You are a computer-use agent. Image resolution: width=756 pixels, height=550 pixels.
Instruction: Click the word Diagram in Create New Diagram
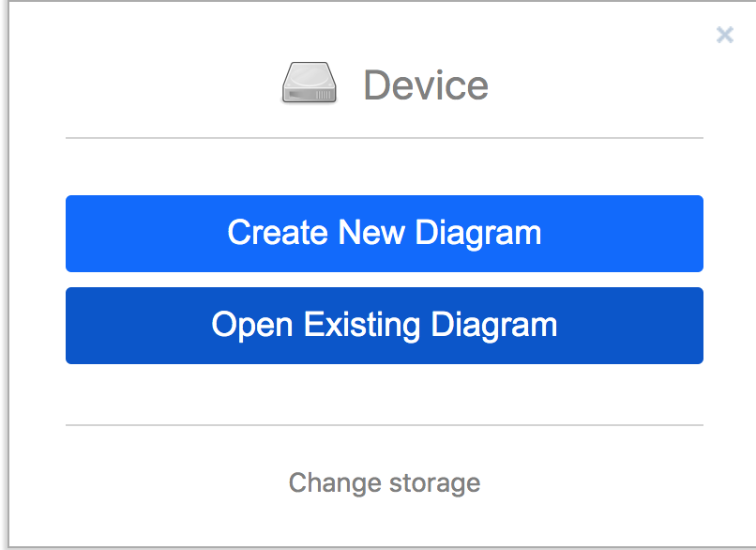tap(478, 234)
